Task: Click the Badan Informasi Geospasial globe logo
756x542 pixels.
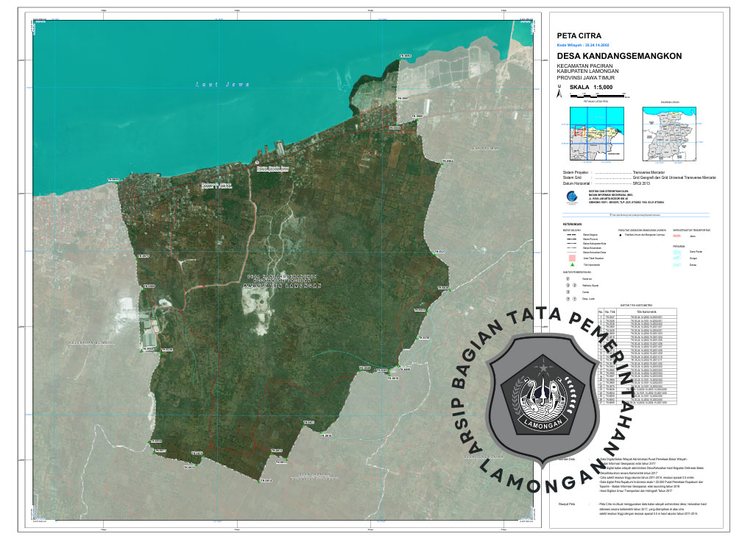Action: 562,197
